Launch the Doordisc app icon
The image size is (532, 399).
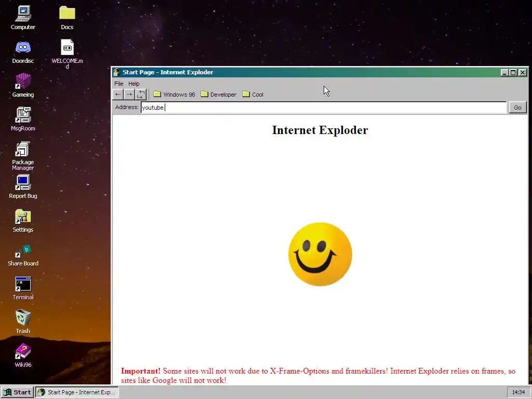click(23, 52)
